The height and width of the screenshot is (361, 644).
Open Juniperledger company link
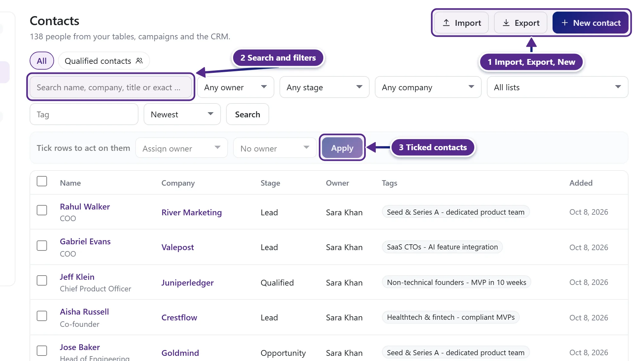(x=187, y=283)
